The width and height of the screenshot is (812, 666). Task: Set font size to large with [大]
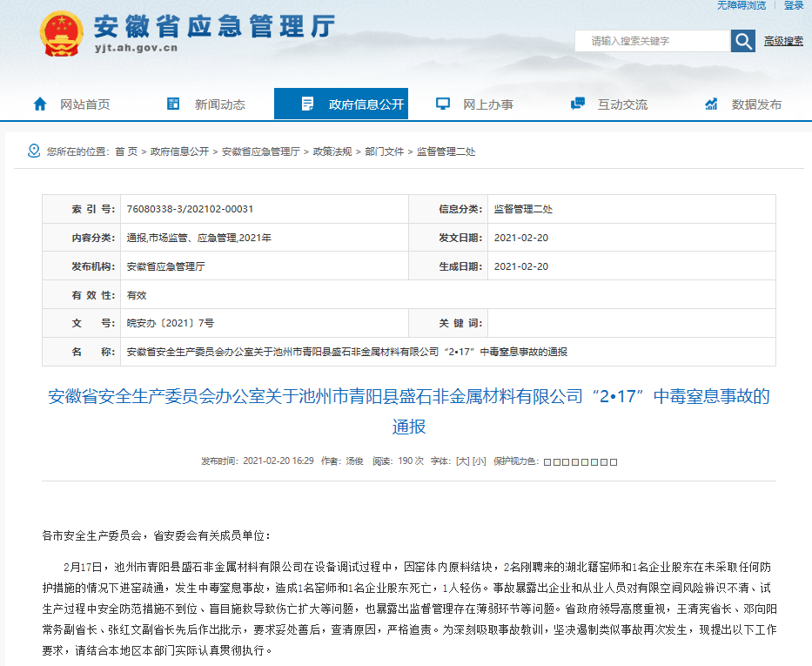[x=462, y=461]
